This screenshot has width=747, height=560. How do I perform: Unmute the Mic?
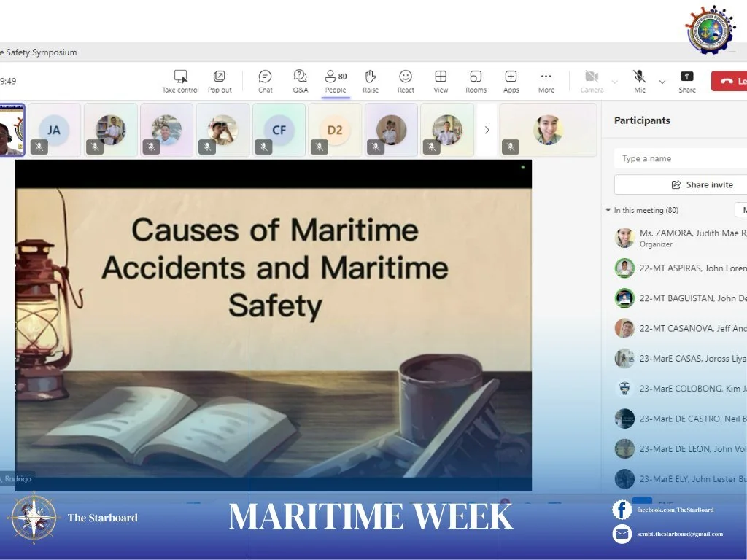(x=639, y=82)
